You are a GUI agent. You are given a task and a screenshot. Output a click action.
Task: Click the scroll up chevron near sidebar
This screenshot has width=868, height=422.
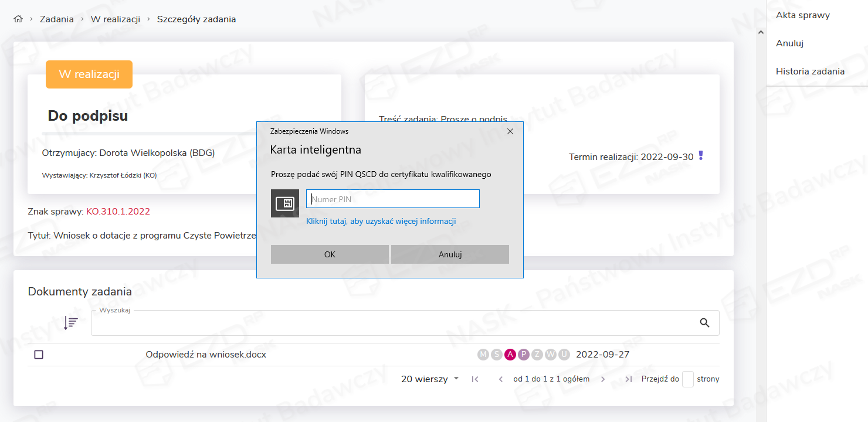pos(761,32)
